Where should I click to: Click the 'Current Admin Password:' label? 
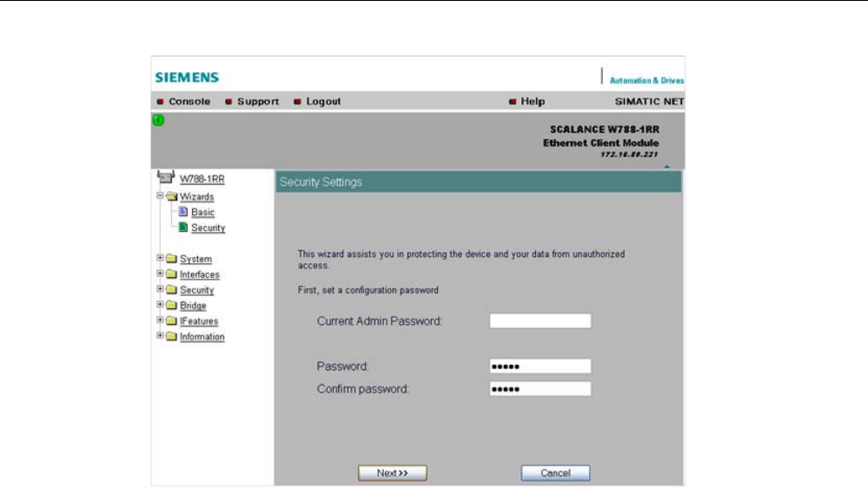(379, 321)
